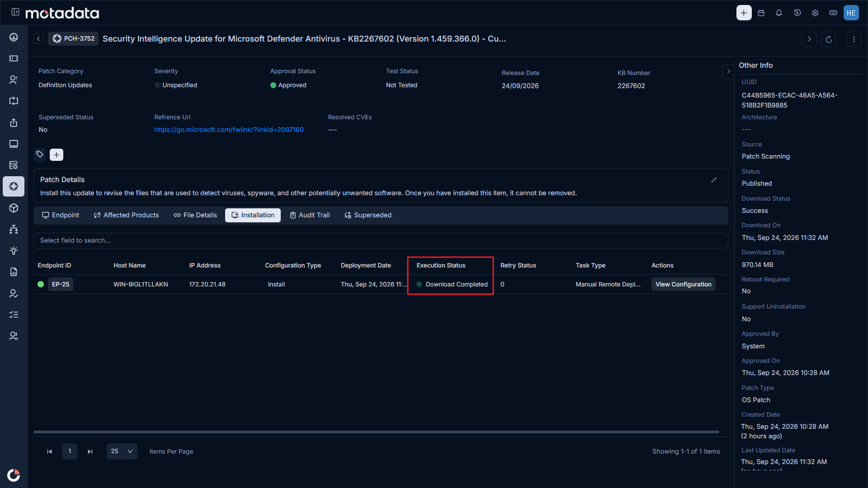Viewport: 868px width, 488px height.
Task: Open the reports icon in sidebar
Action: (14, 272)
